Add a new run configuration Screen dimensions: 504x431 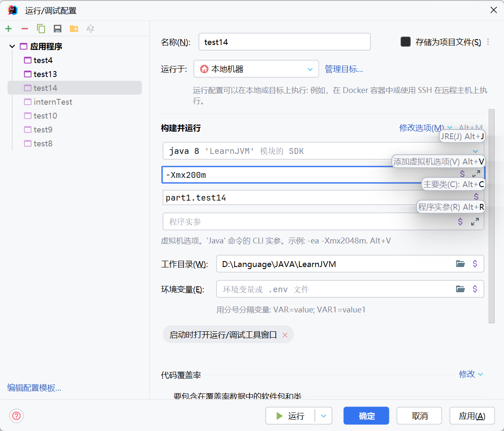[8, 29]
